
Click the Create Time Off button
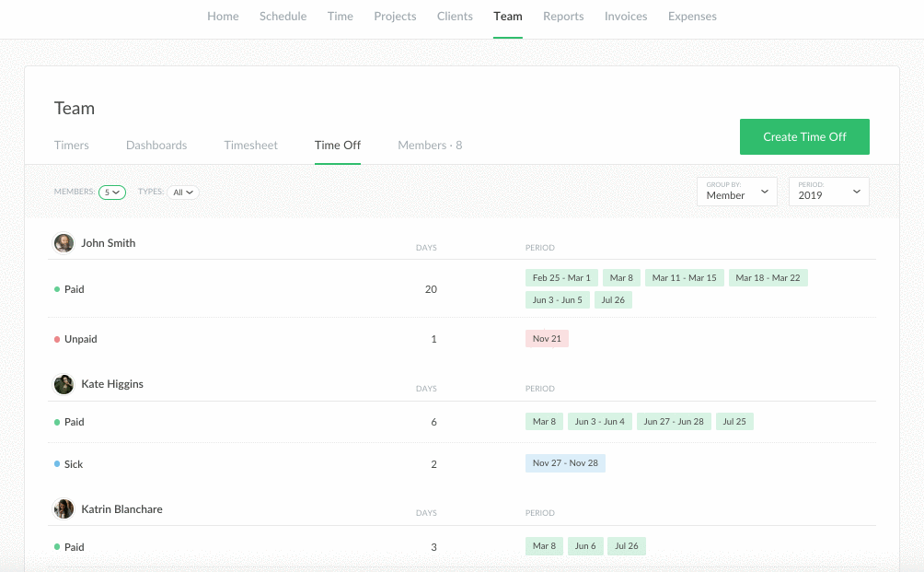pyautogui.click(x=804, y=137)
